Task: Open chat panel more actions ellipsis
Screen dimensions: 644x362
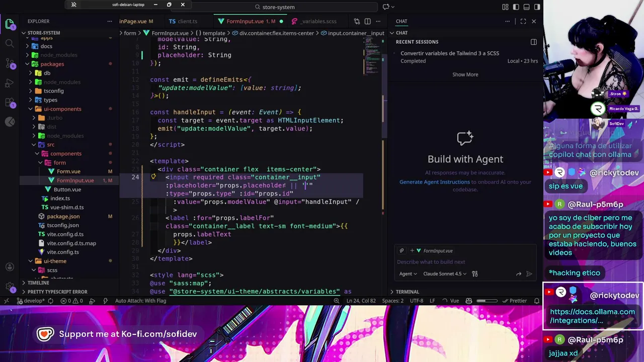Action: tap(507, 21)
